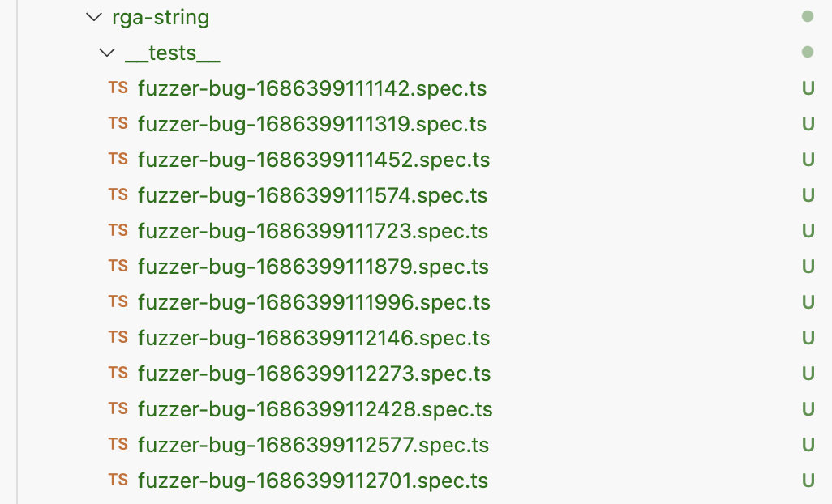This screenshot has height=504, width=832.
Task: Open fuzzer-bug-1686399112577.spec.ts file
Action: coord(313,445)
